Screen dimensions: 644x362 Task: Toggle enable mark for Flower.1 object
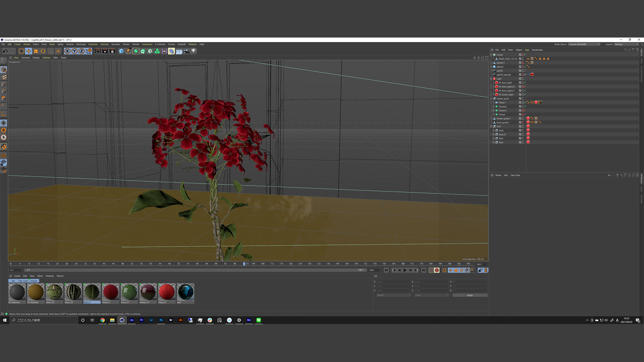[525, 111]
